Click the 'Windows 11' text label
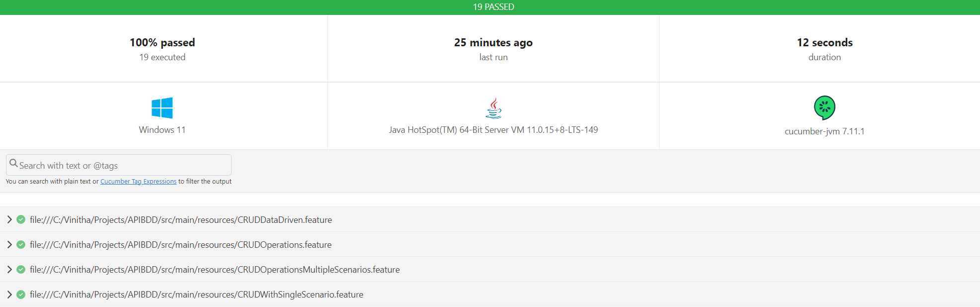This screenshot has height=307, width=980. coord(162,130)
